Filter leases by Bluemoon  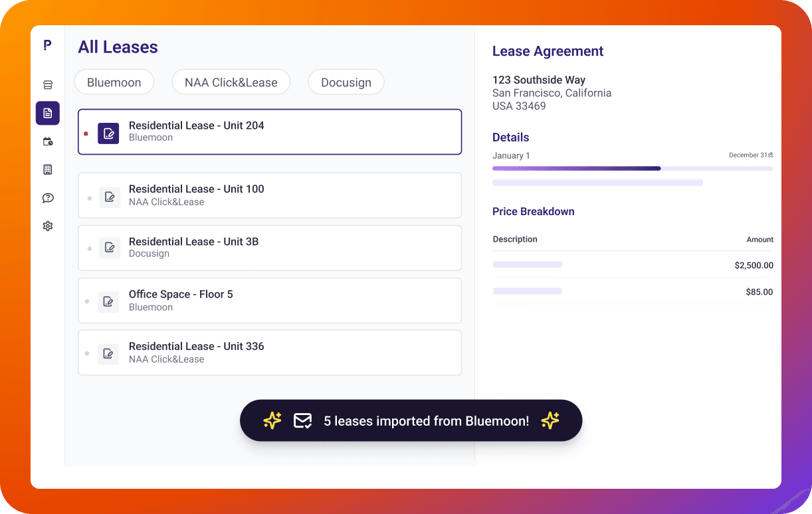[114, 82]
